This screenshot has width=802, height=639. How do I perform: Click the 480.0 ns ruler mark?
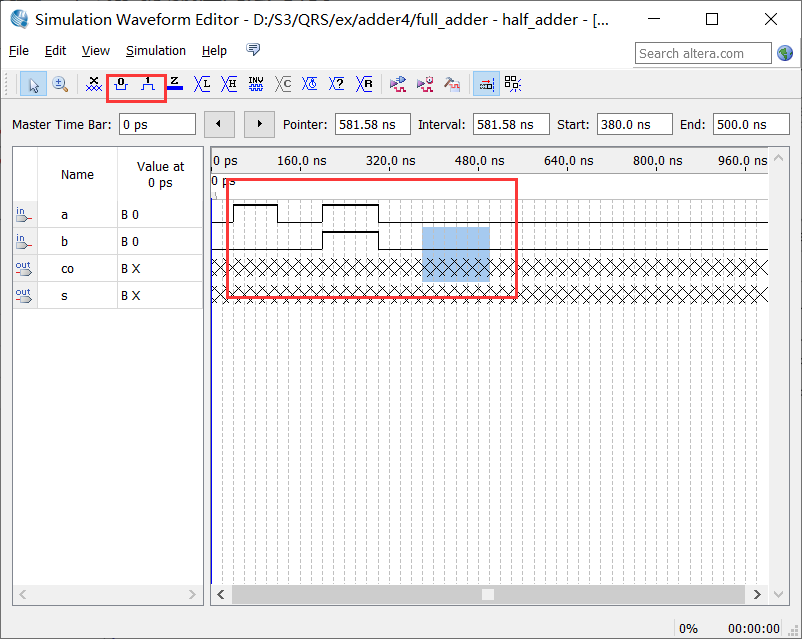pyautogui.click(x=479, y=161)
